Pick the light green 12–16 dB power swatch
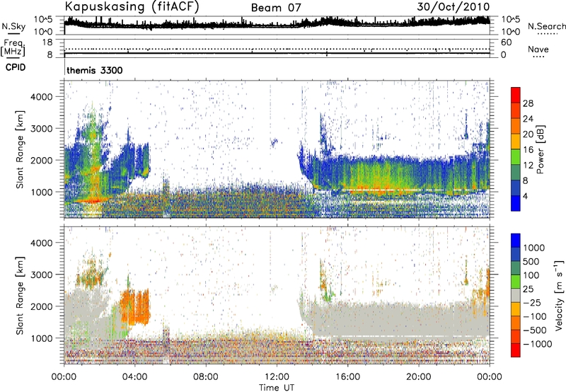 tap(516, 156)
